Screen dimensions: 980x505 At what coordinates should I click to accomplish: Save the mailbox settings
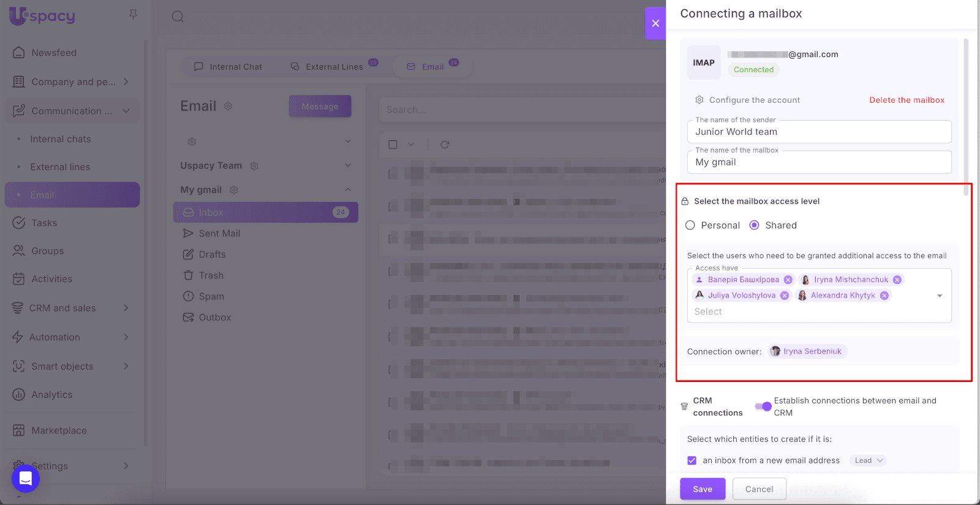[x=703, y=489]
